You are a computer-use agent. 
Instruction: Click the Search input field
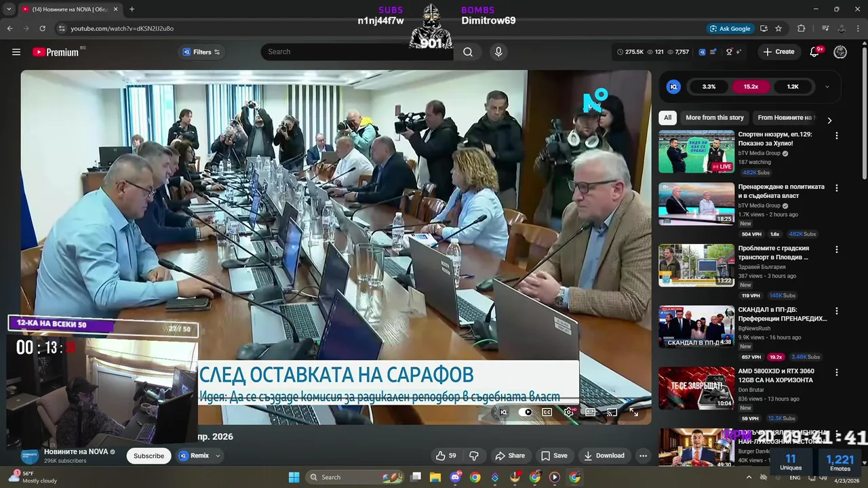pos(357,52)
